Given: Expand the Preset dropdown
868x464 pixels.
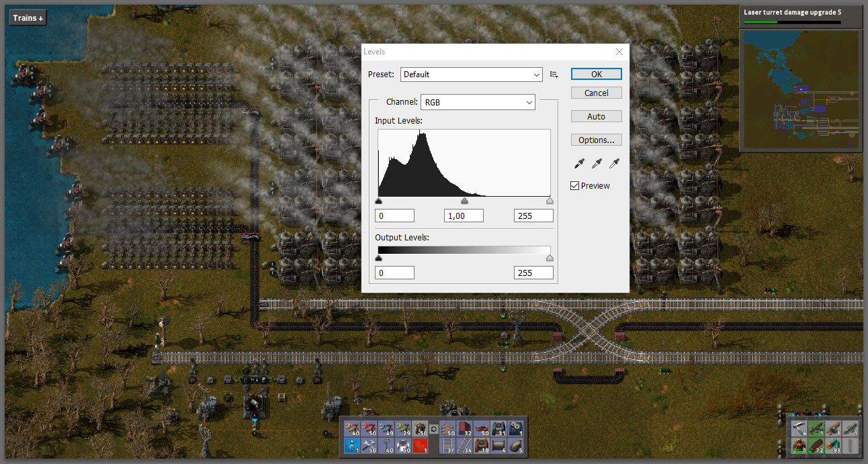Looking at the screenshot, I should [x=472, y=74].
